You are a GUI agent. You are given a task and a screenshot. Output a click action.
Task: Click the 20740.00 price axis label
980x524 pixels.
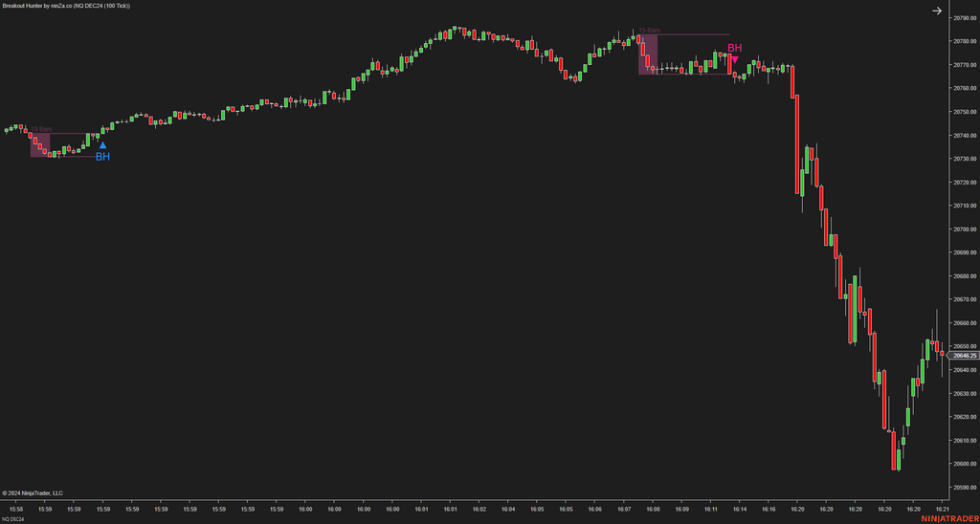[x=965, y=136]
